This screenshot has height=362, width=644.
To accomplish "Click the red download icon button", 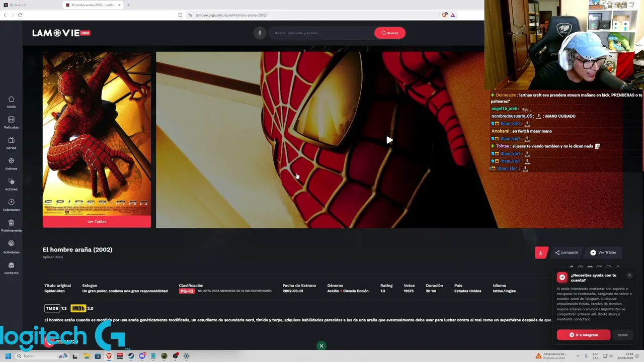I will click(x=541, y=252).
